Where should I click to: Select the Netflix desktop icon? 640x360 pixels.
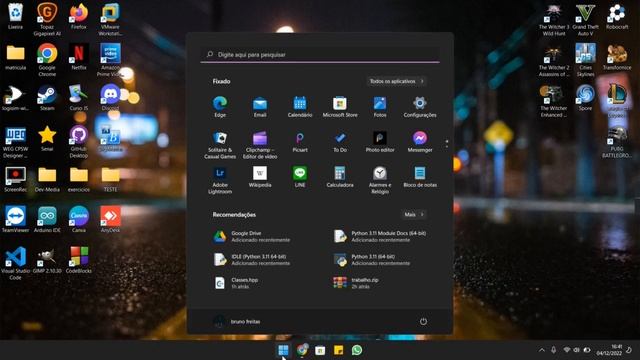tap(79, 57)
